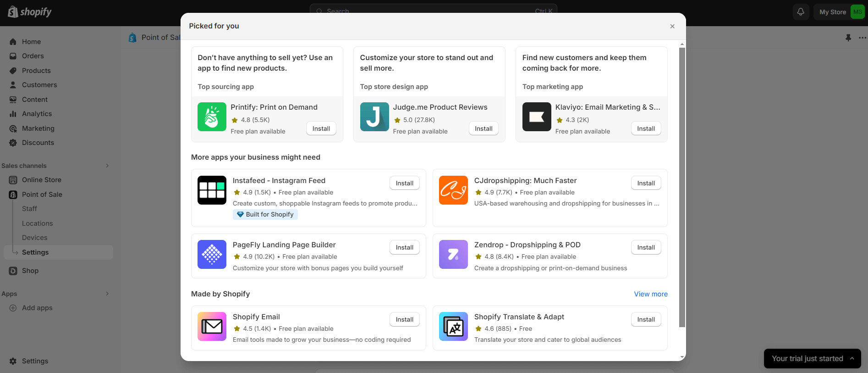Click the CJdropshipping app icon
The width and height of the screenshot is (868, 373).
(453, 190)
